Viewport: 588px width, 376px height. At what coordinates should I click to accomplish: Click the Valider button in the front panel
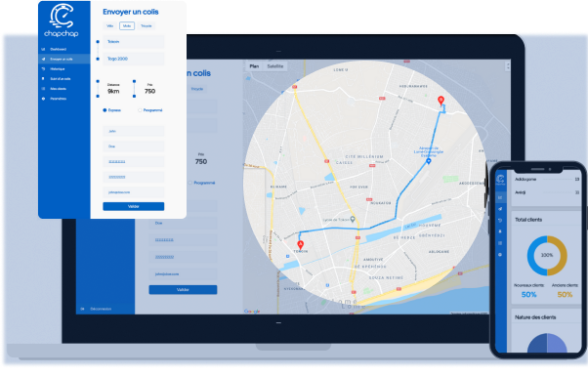(134, 206)
